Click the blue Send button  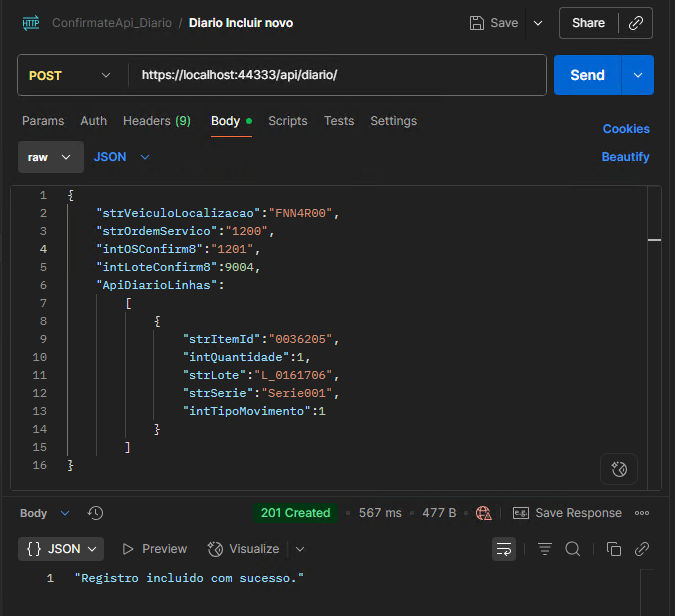pyautogui.click(x=587, y=75)
